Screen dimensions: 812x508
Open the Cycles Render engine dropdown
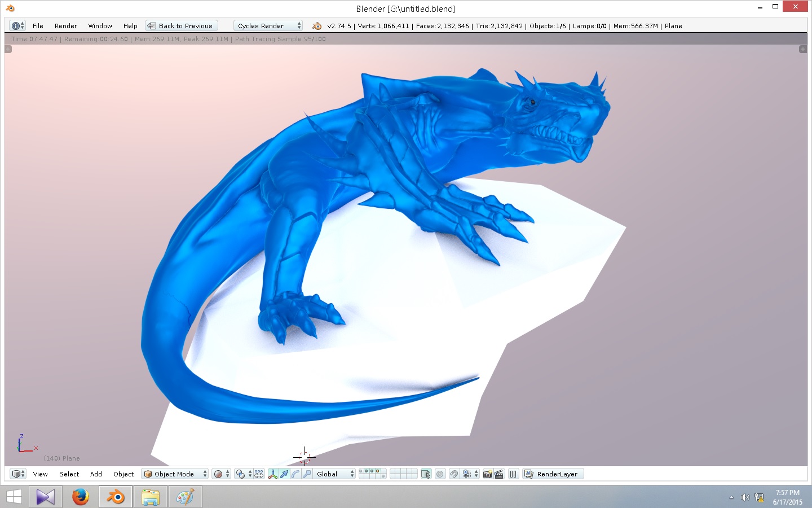point(268,26)
